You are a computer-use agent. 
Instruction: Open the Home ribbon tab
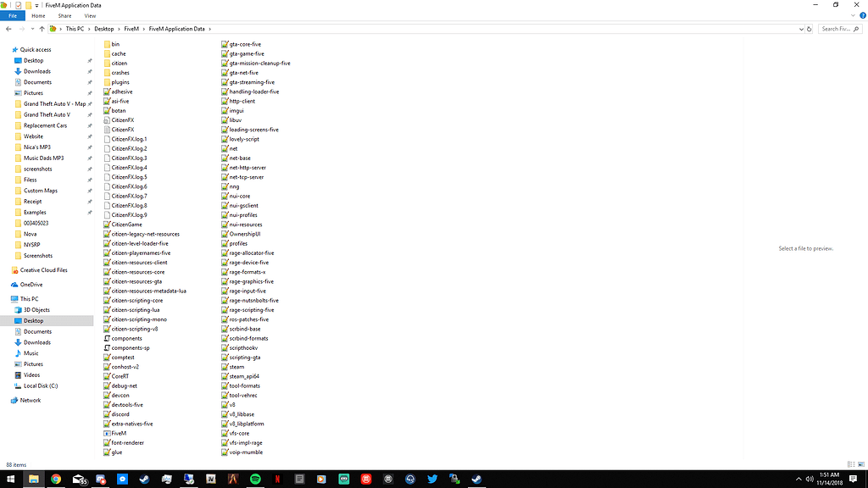click(38, 15)
